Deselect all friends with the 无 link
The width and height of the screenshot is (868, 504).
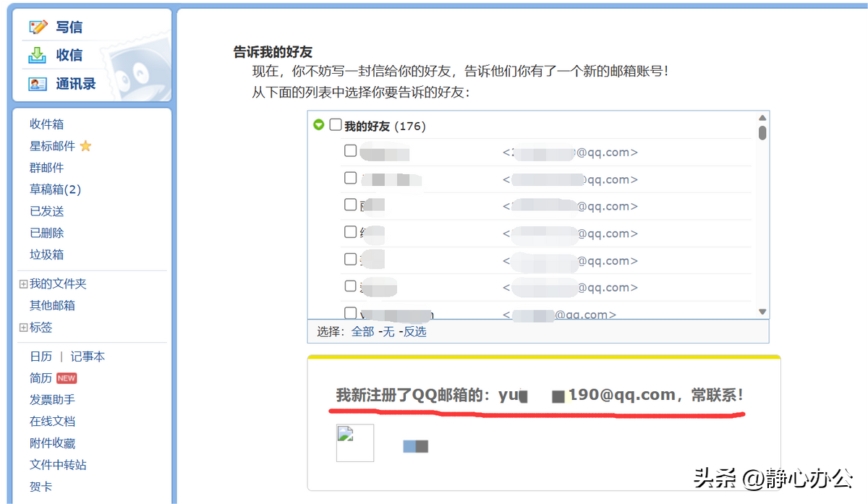point(388,332)
